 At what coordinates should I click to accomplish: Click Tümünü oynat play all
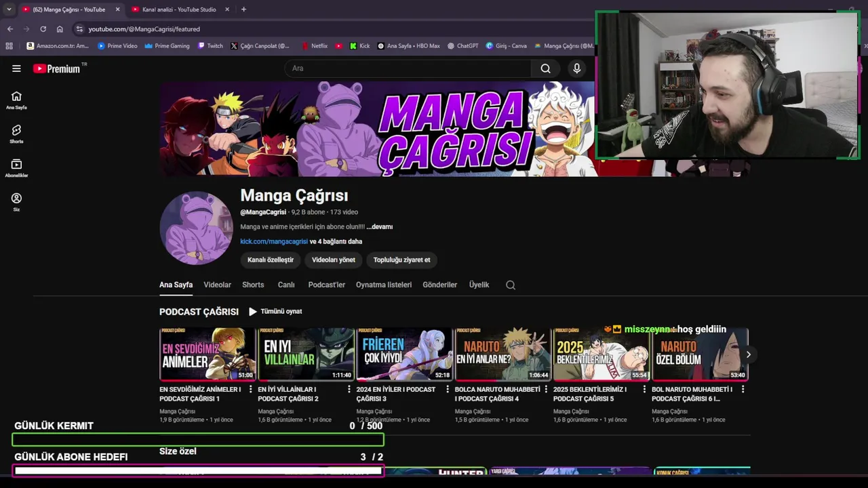tap(275, 312)
